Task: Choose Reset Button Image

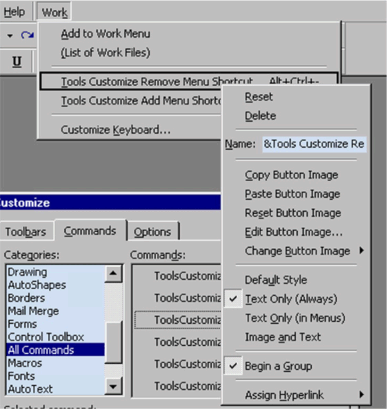Action: click(x=293, y=213)
